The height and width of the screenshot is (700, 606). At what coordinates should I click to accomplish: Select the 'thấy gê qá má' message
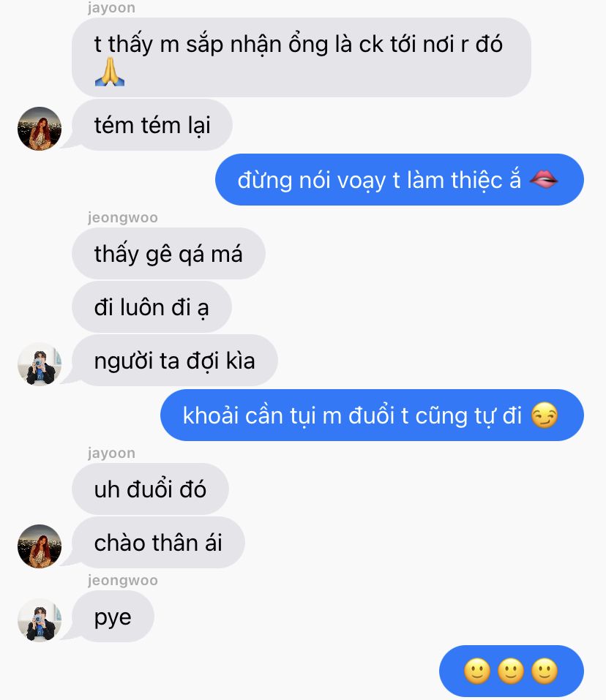(x=168, y=254)
